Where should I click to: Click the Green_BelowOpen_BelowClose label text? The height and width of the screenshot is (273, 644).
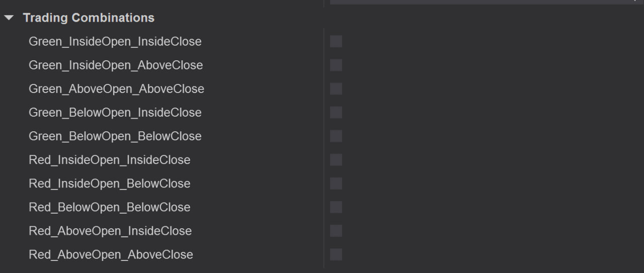pos(115,136)
